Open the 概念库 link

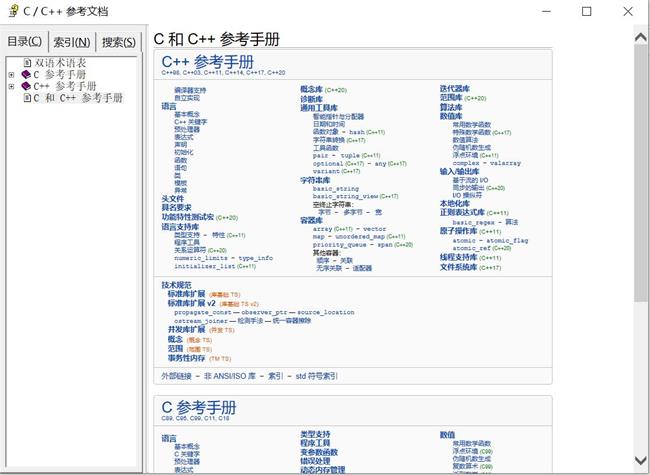coord(312,89)
